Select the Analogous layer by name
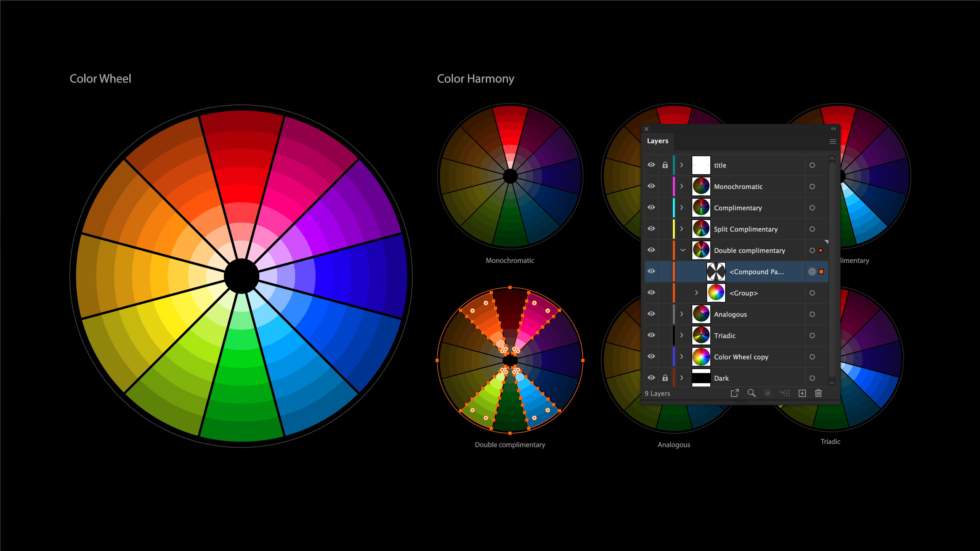This screenshot has width=980, height=551. click(730, 314)
